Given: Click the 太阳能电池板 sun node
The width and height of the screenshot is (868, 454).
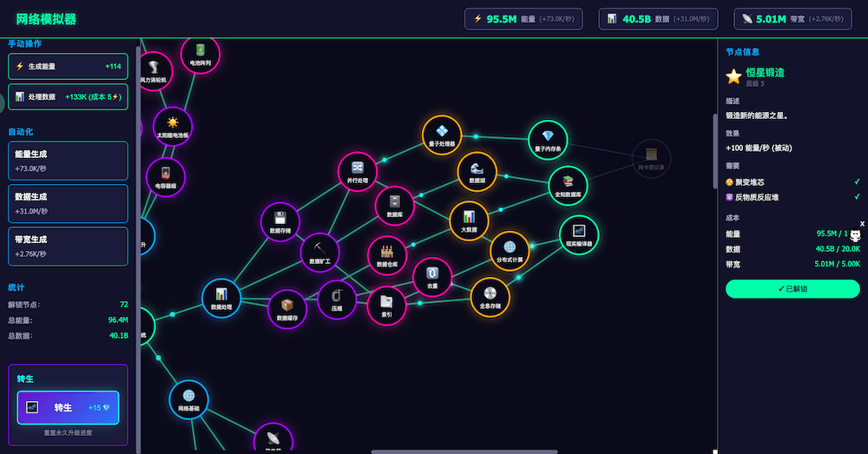Looking at the screenshot, I should [172, 126].
